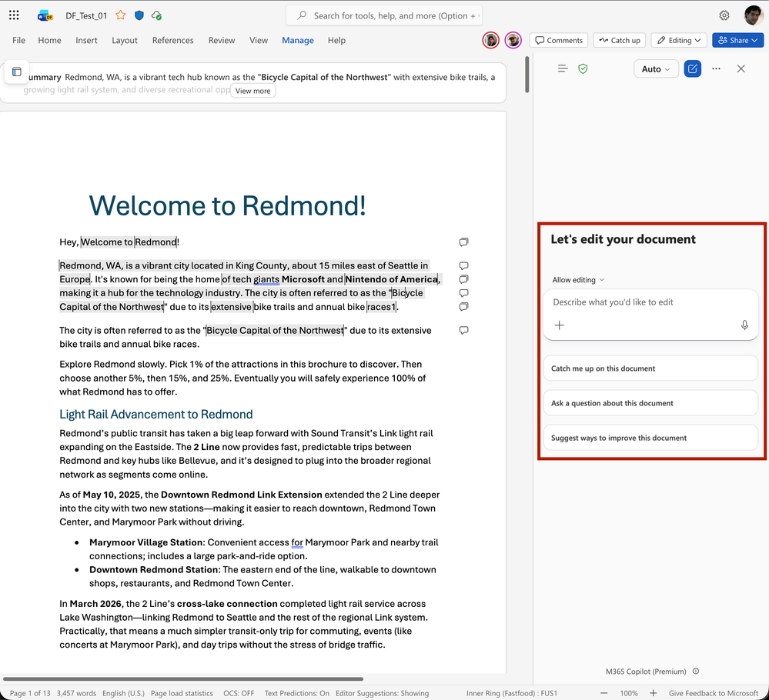Click "Give Feedback to Microsoft"
Viewport: 769px width, 700px height.
pos(714,693)
